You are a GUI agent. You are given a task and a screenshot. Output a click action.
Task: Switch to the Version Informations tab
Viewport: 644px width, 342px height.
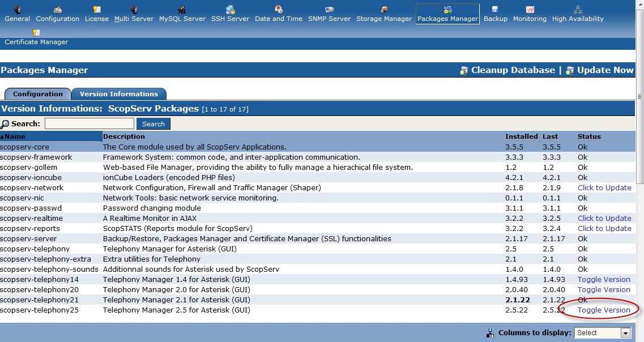pos(119,94)
